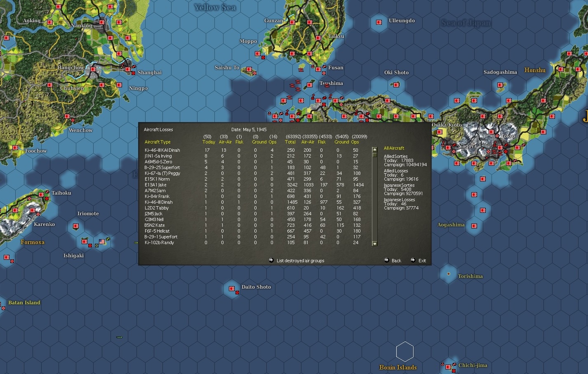Select the Japanese base flag at Sadogashima
The height and width of the screenshot is (374, 588).
(x=500, y=85)
